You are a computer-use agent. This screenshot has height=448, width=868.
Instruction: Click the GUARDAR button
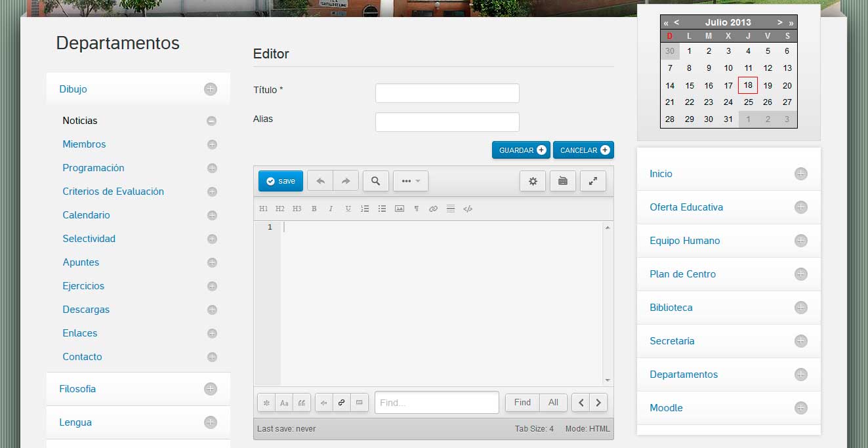click(x=521, y=150)
